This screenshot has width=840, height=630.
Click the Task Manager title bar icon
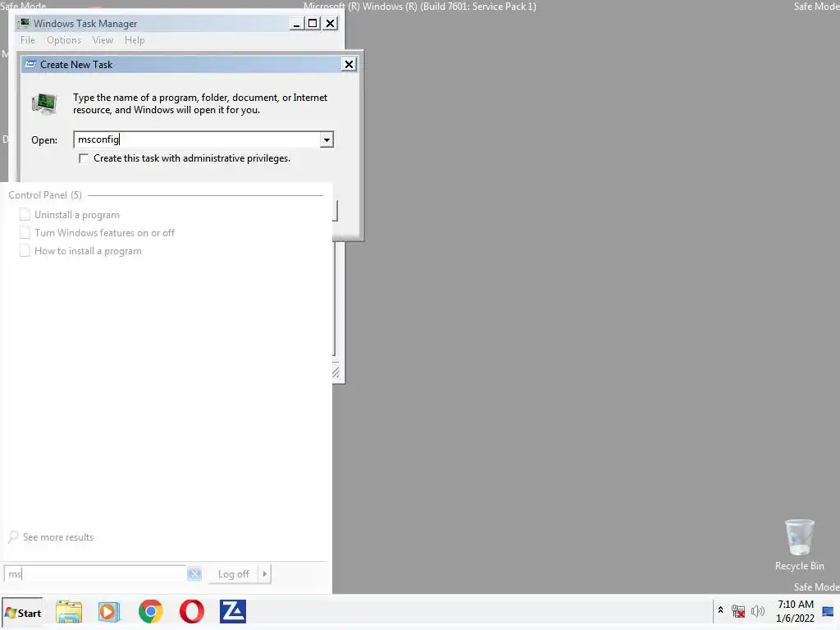point(24,23)
